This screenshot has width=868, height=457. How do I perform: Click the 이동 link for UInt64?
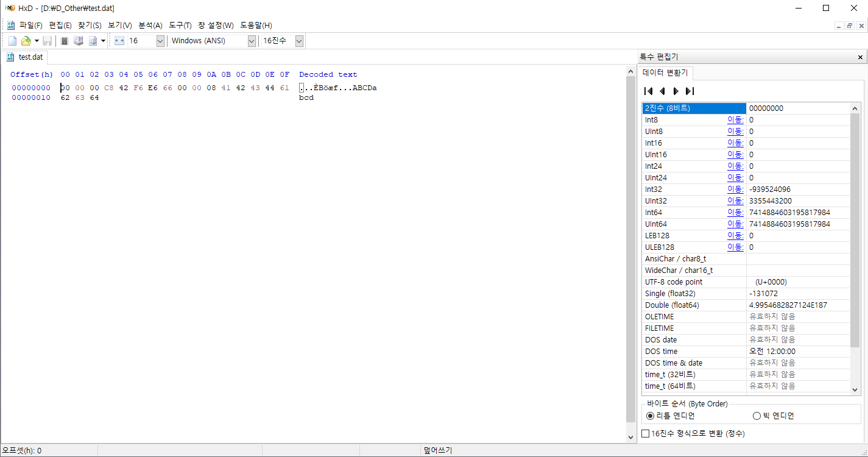pos(735,224)
